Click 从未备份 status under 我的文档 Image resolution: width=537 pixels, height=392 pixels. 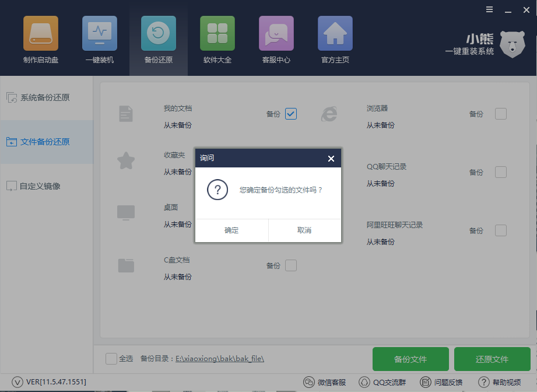tap(177, 125)
